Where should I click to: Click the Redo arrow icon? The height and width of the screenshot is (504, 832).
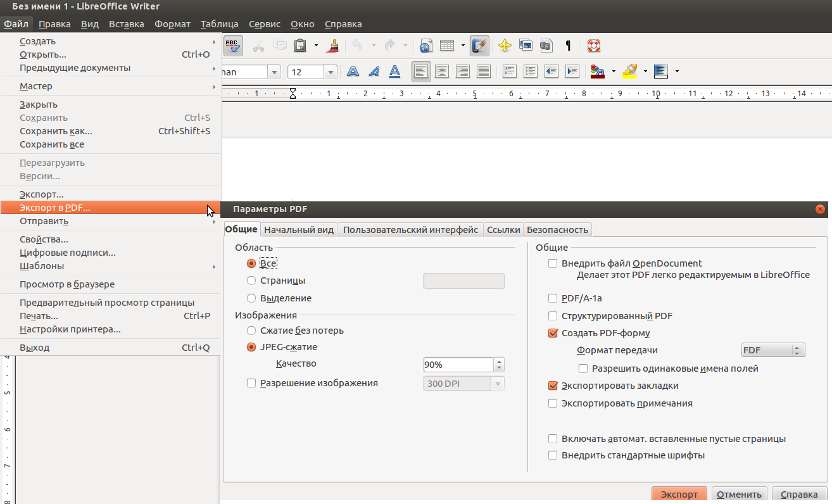tap(389, 45)
